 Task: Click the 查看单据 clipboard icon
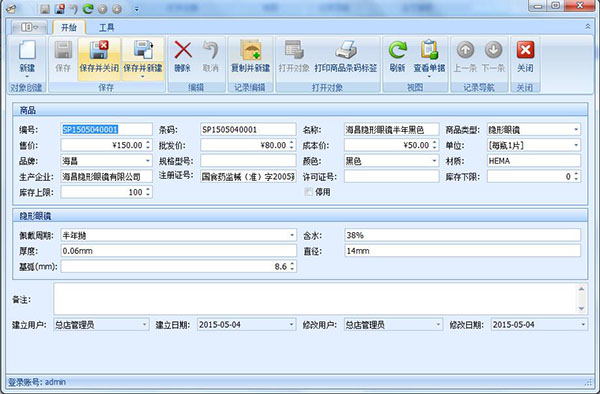(x=429, y=51)
